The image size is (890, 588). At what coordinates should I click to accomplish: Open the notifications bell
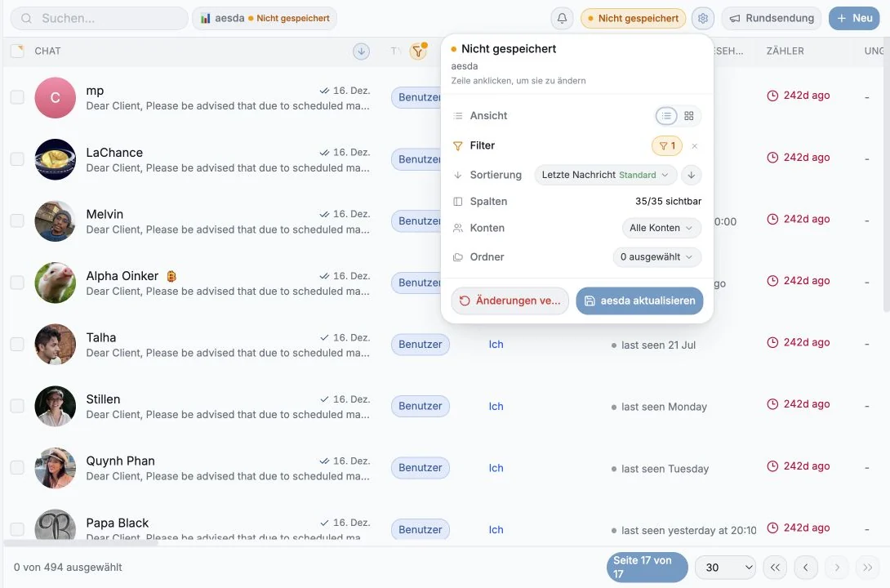[x=562, y=18]
